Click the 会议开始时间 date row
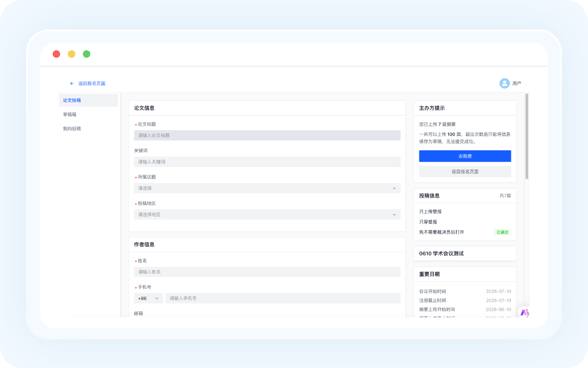 (x=465, y=292)
